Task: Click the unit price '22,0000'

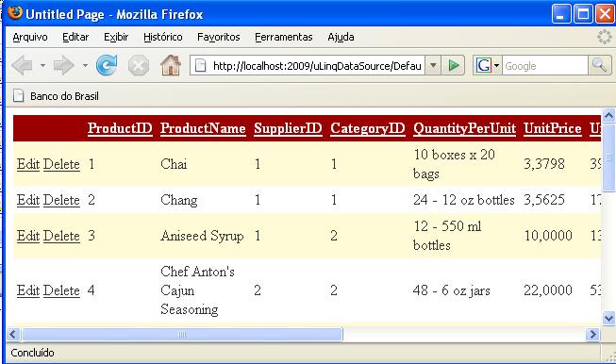Action: (x=548, y=290)
